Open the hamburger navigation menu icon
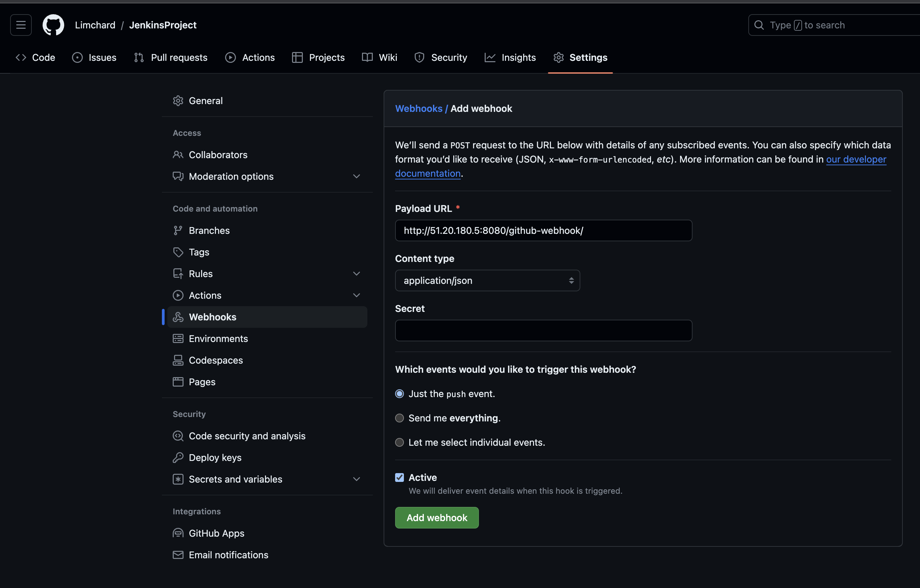This screenshot has height=588, width=920. tap(21, 25)
